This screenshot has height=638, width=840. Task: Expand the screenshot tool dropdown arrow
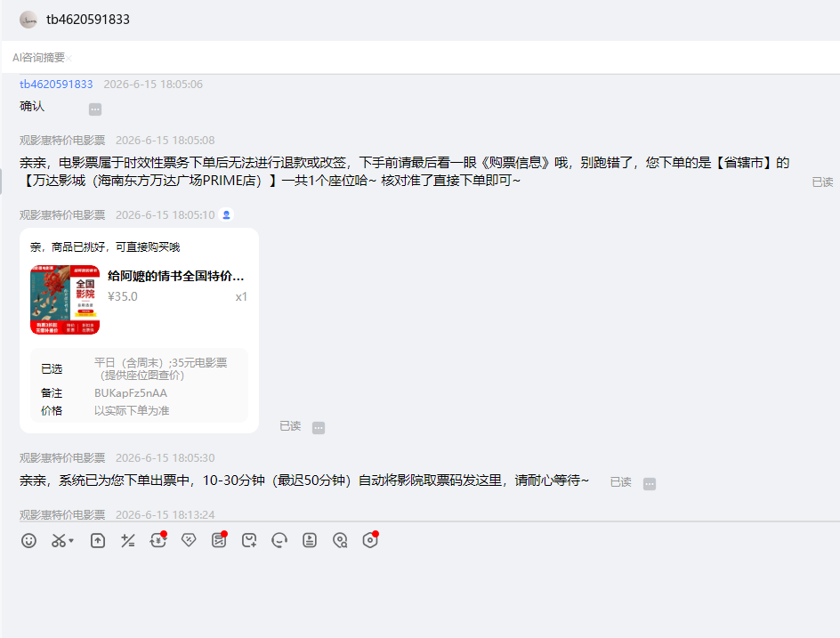(71, 540)
